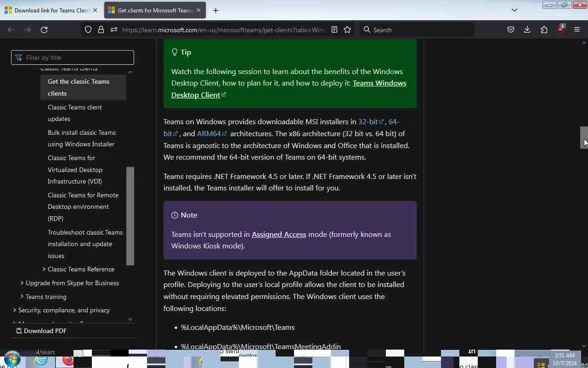Viewport: 588px width, 368px height.
Task: Open the Windows Start menu
Action: 12,359
